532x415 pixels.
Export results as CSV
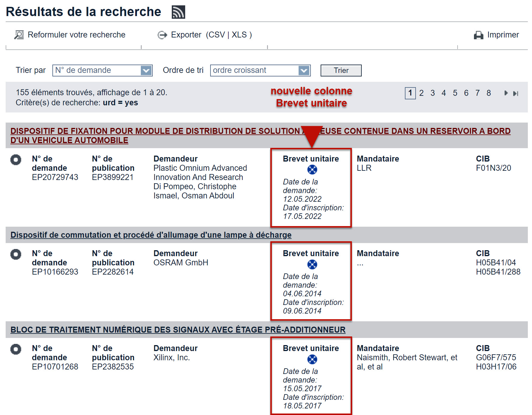(216, 35)
